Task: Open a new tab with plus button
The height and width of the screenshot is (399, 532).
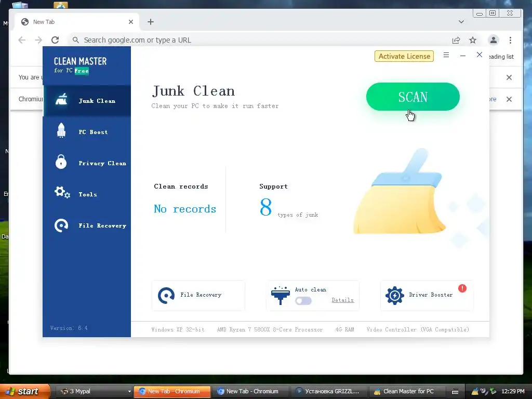Action: (151, 22)
